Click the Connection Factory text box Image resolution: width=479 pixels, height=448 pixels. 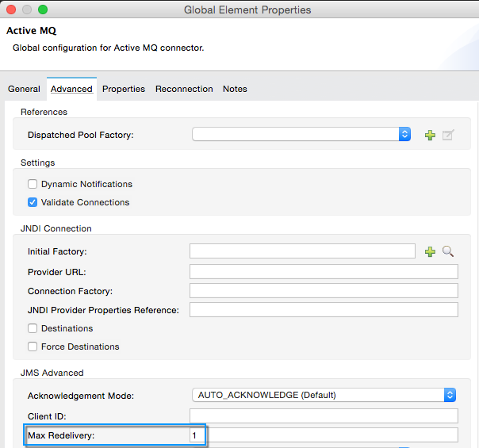pos(324,291)
